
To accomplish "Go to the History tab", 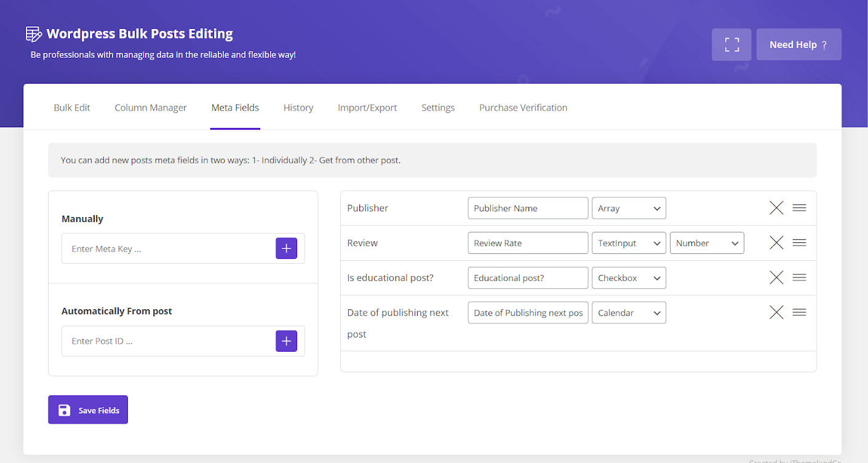I will tap(298, 108).
